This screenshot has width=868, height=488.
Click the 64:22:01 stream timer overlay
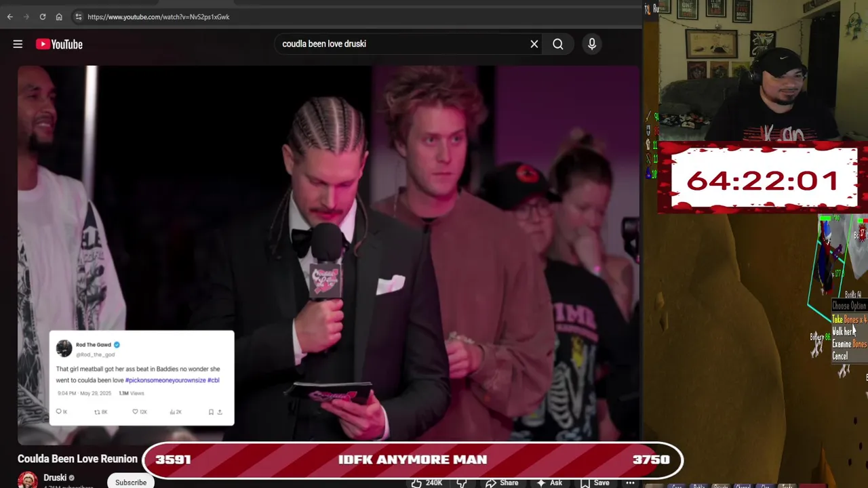click(764, 181)
